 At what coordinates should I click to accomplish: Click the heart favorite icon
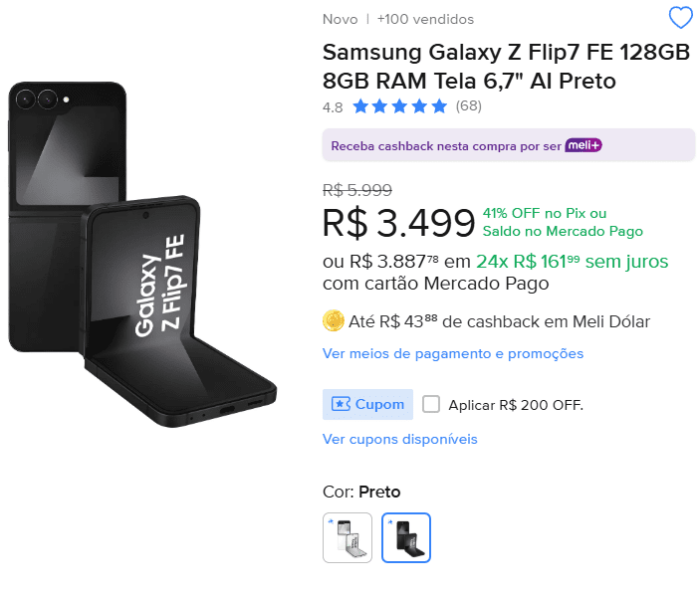681,18
